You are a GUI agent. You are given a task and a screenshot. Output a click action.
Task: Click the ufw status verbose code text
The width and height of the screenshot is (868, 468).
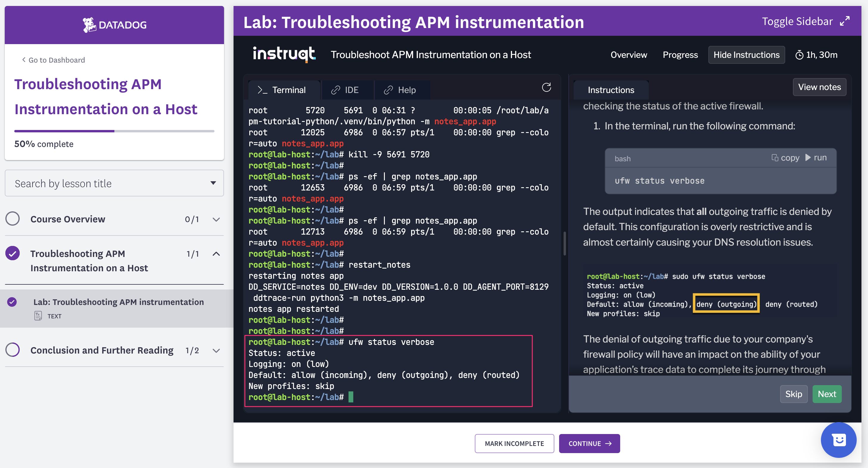click(659, 181)
